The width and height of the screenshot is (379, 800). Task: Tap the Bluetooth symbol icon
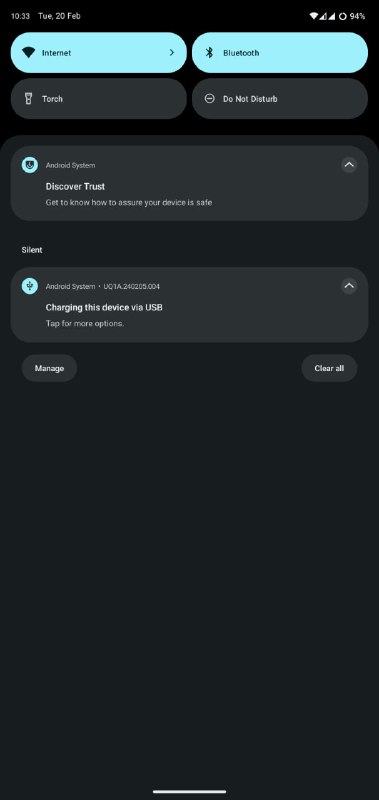click(x=209, y=53)
